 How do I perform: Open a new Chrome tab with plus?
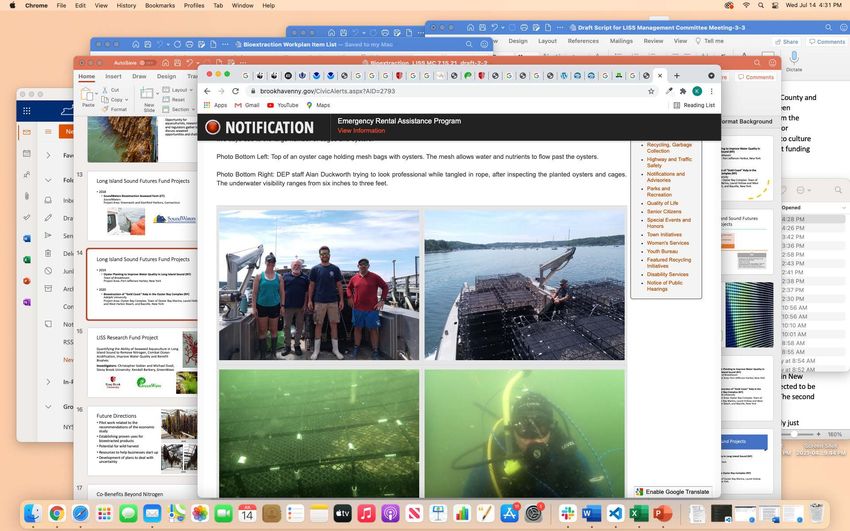677,76
